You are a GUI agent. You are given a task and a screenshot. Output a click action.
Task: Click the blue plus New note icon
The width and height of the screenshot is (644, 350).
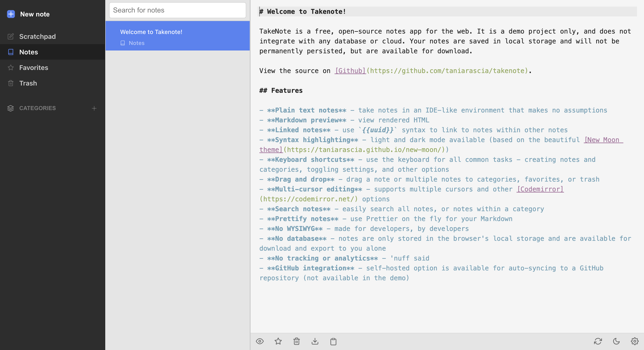(11, 14)
